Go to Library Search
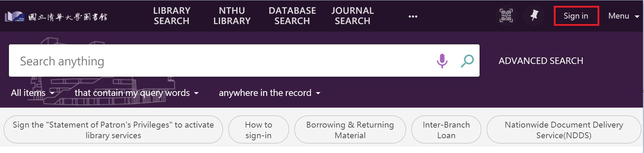The width and height of the screenshot is (644, 153). (171, 16)
